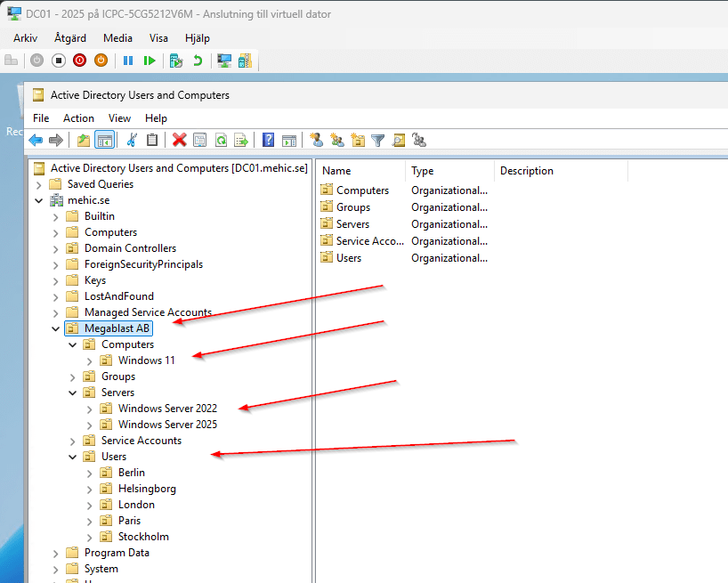
Task: Go back using the blue left arrow
Action: [36, 140]
